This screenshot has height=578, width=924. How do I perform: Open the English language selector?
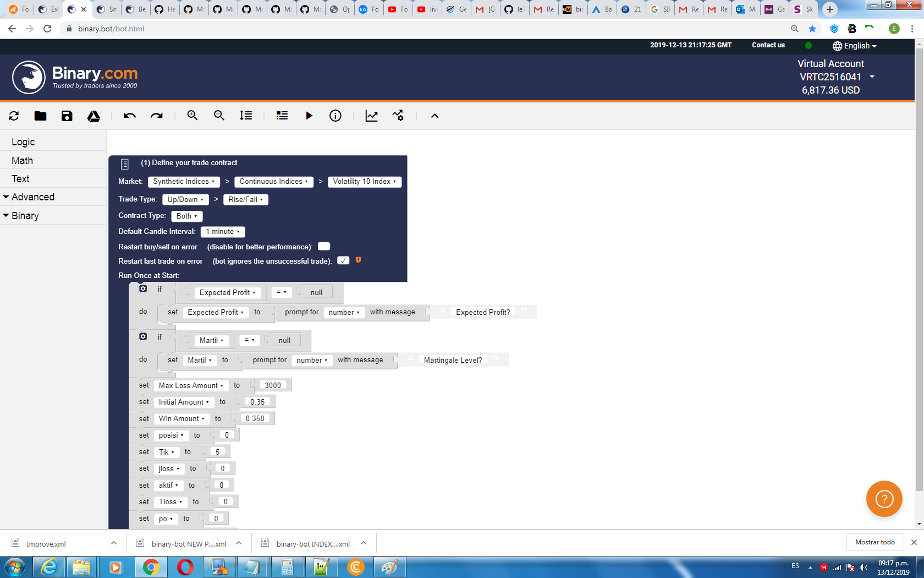[854, 46]
